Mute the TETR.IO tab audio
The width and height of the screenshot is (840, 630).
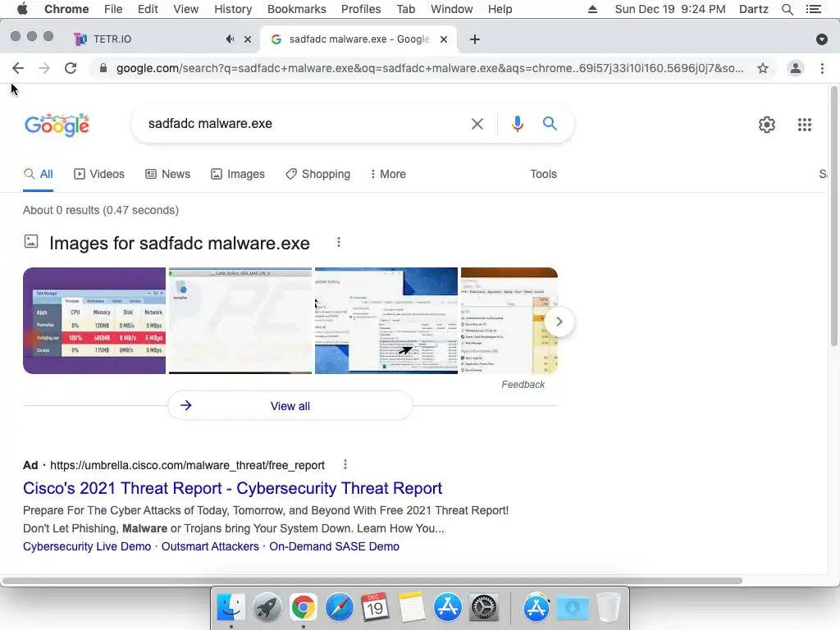[230, 39]
